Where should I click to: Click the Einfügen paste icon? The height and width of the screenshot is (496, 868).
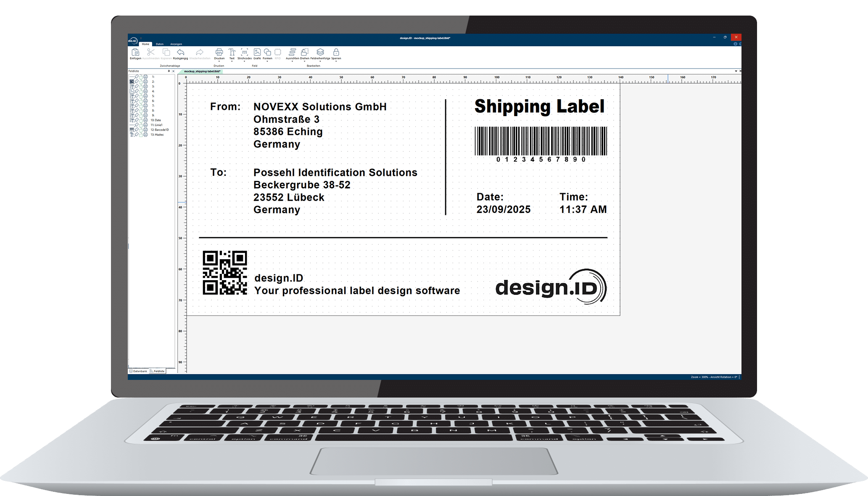click(135, 52)
